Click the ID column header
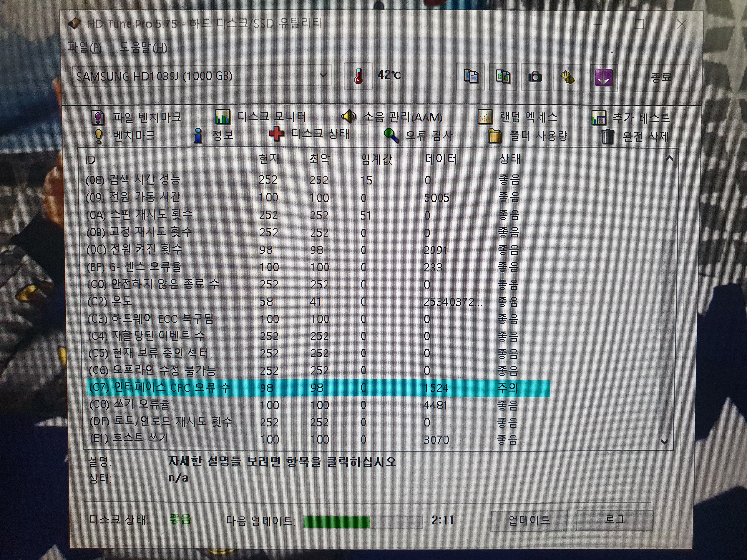747x560 pixels. click(90, 160)
